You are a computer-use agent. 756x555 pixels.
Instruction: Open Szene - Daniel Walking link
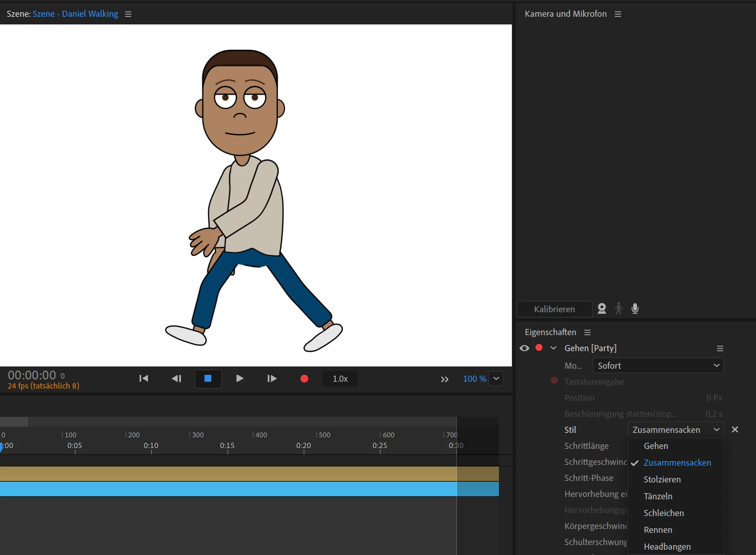point(75,14)
